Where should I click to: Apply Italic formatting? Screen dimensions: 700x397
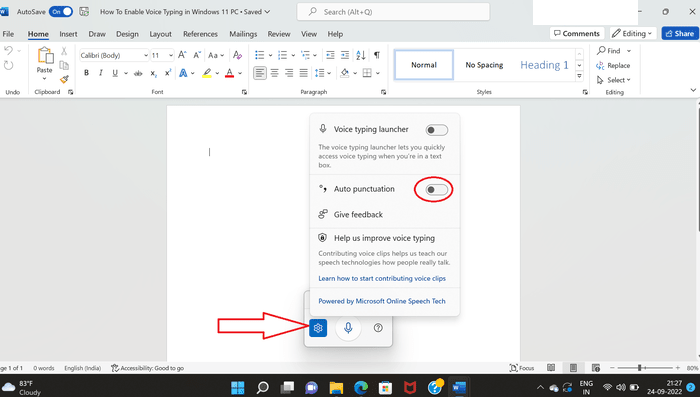[x=100, y=73]
